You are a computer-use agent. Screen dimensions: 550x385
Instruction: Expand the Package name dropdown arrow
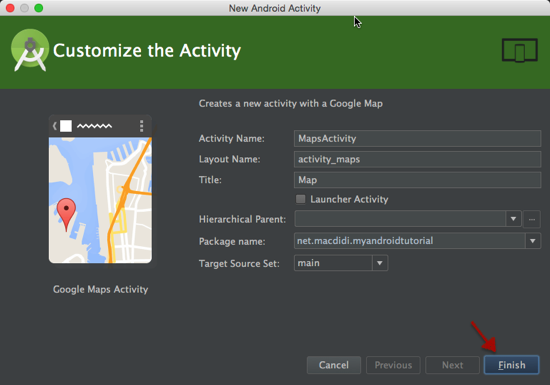pos(533,241)
